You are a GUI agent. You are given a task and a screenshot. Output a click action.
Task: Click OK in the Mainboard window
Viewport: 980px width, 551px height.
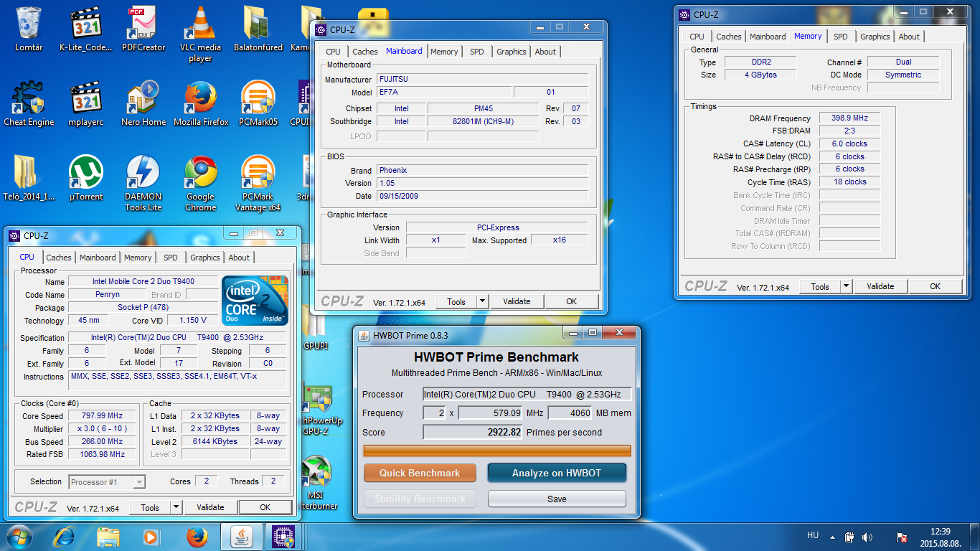[x=571, y=301]
